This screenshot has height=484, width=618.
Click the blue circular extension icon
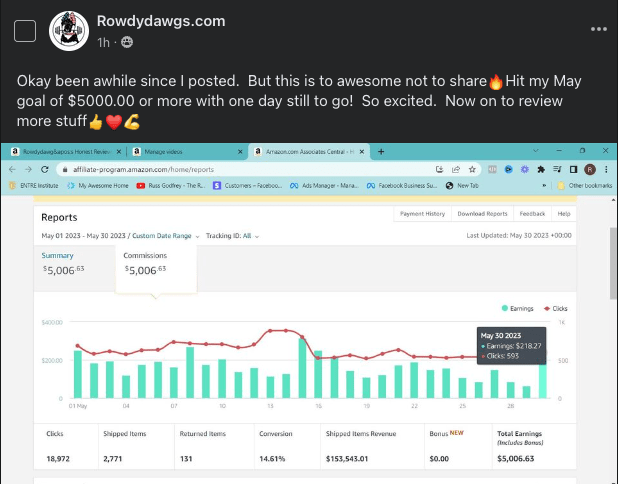coord(508,169)
